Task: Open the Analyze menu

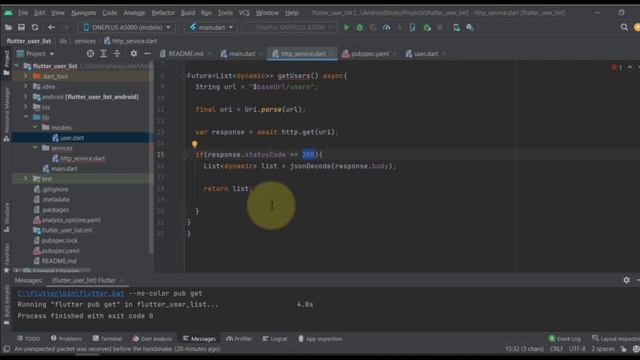Action: [x=134, y=13]
